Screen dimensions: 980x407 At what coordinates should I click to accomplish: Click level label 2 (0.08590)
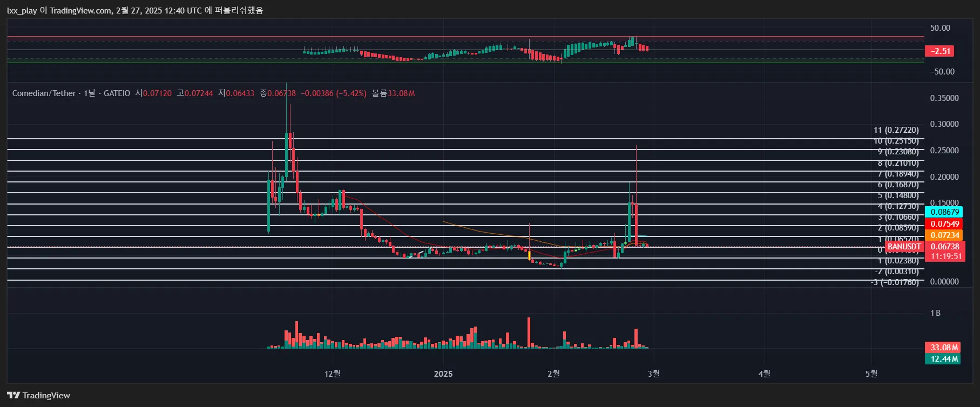click(898, 228)
